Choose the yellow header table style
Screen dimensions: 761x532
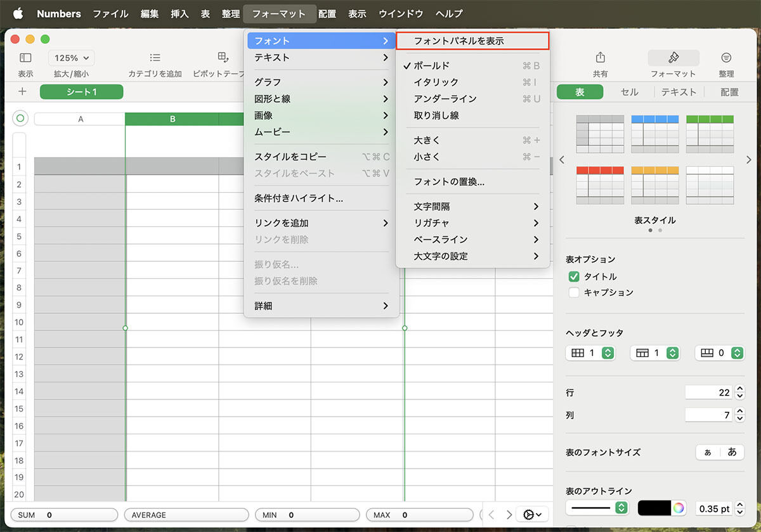(x=654, y=185)
